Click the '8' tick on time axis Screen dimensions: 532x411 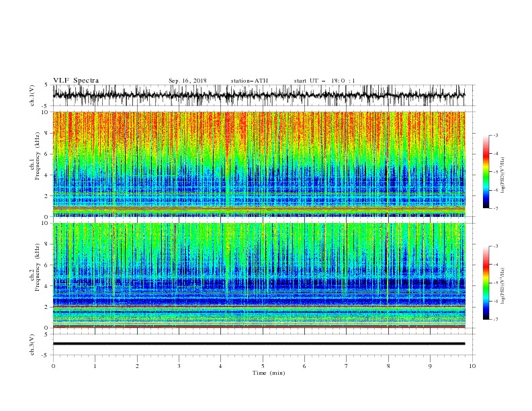click(388, 366)
